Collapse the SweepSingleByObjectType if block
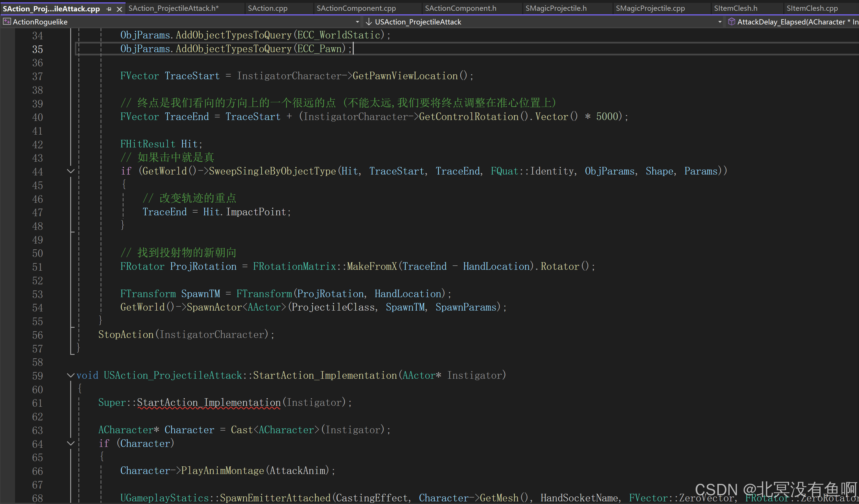The height and width of the screenshot is (504, 859). click(x=71, y=171)
